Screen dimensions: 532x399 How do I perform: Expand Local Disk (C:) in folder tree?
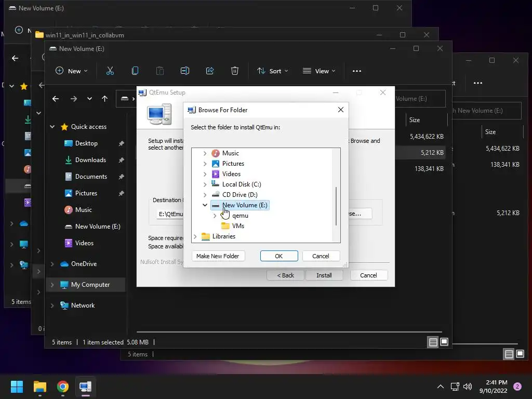click(205, 184)
